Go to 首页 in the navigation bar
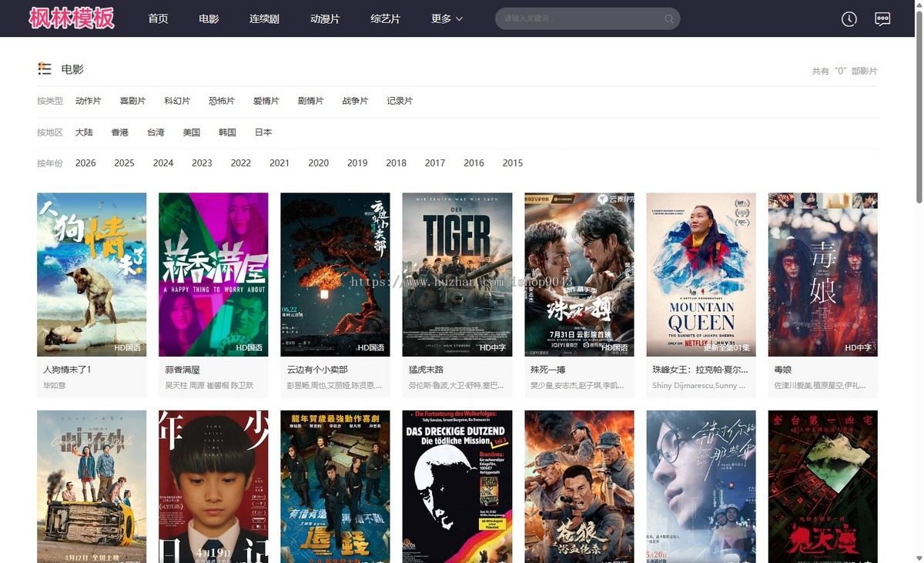Viewport: 924px width, 563px height. [158, 18]
